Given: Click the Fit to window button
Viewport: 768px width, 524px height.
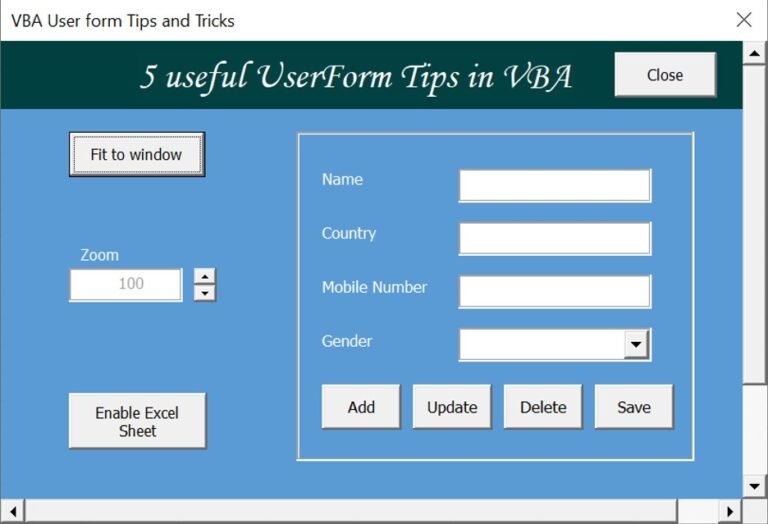Looking at the screenshot, I should (x=137, y=154).
